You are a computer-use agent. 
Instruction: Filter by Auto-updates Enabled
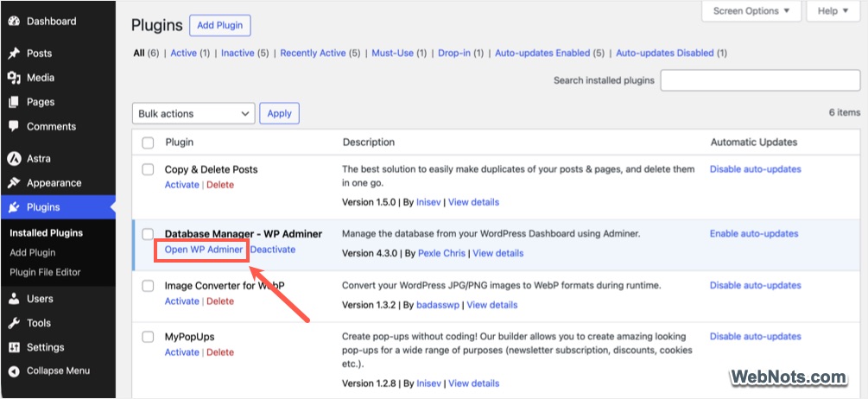click(542, 54)
